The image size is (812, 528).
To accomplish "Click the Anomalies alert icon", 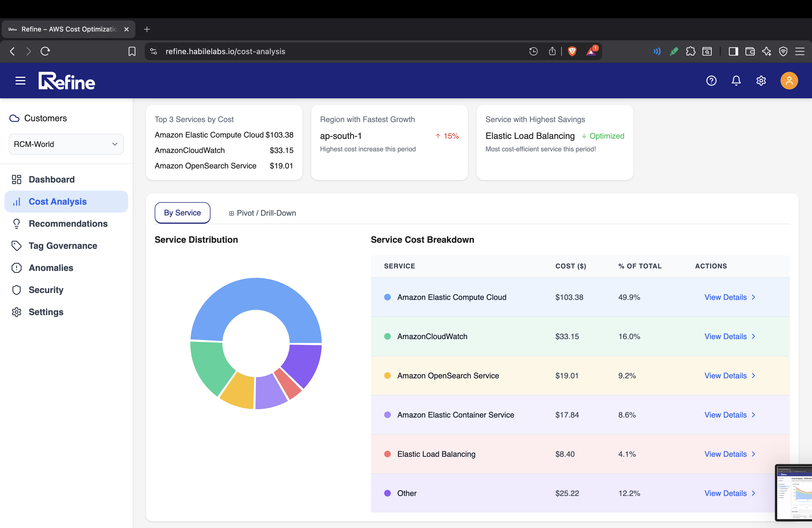I will (x=16, y=268).
